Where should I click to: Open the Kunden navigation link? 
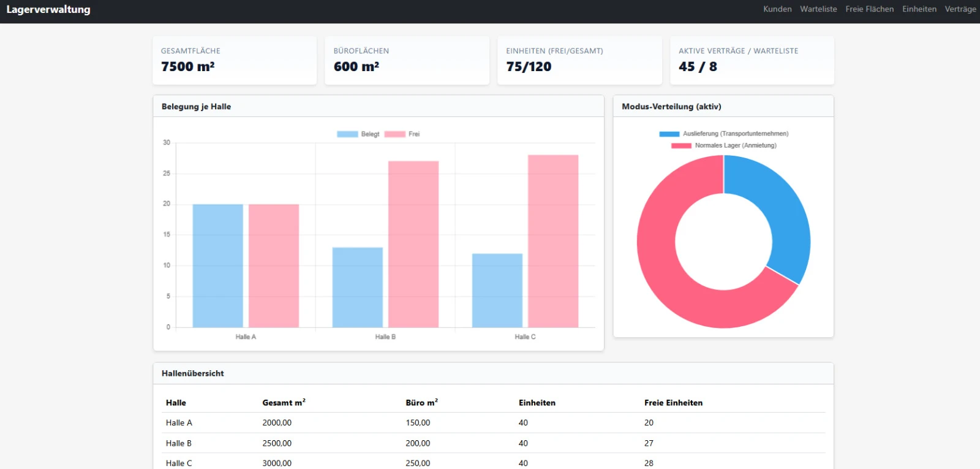pos(777,9)
